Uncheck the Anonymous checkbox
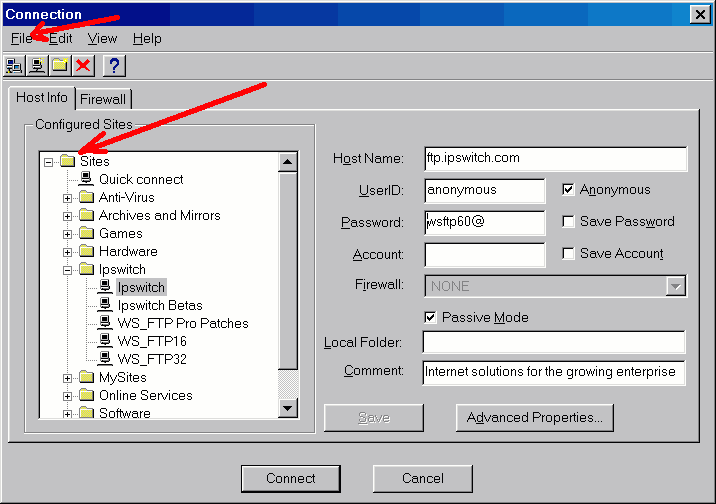 click(x=568, y=189)
